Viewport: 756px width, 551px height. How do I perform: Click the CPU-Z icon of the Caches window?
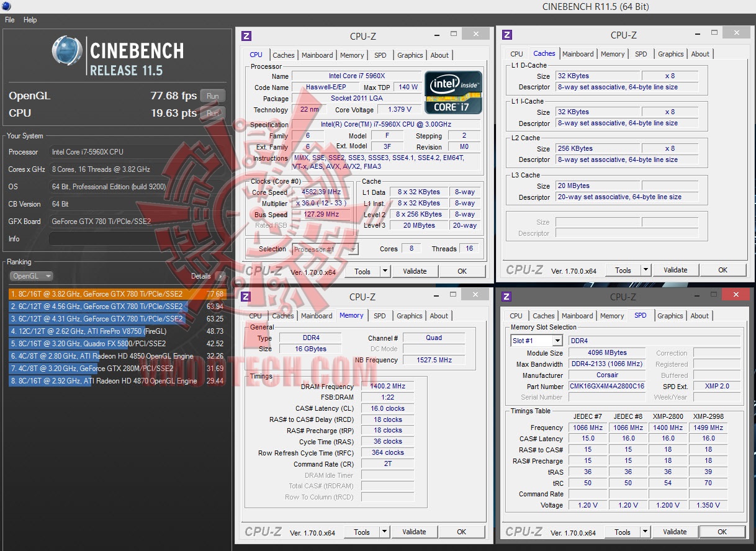[x=507, y=35]
